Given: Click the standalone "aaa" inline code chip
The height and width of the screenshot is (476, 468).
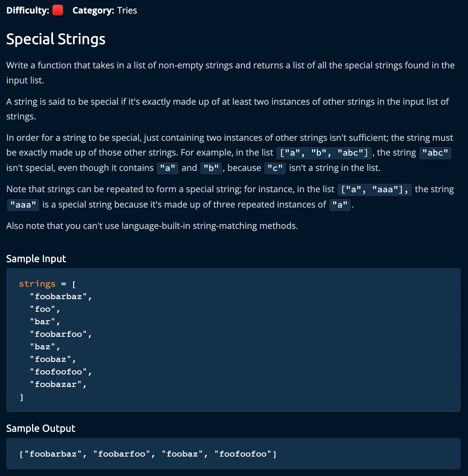Looking at the screenshot, I should (x=23, y=205).
